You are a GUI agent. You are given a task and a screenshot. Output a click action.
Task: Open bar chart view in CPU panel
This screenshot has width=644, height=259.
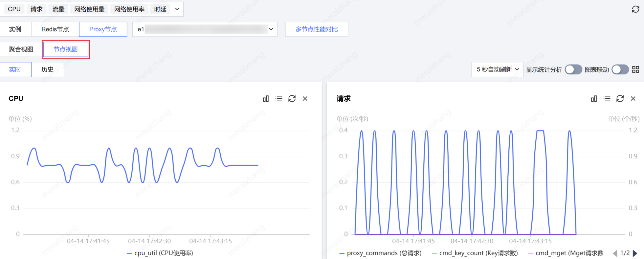[266, 99]
